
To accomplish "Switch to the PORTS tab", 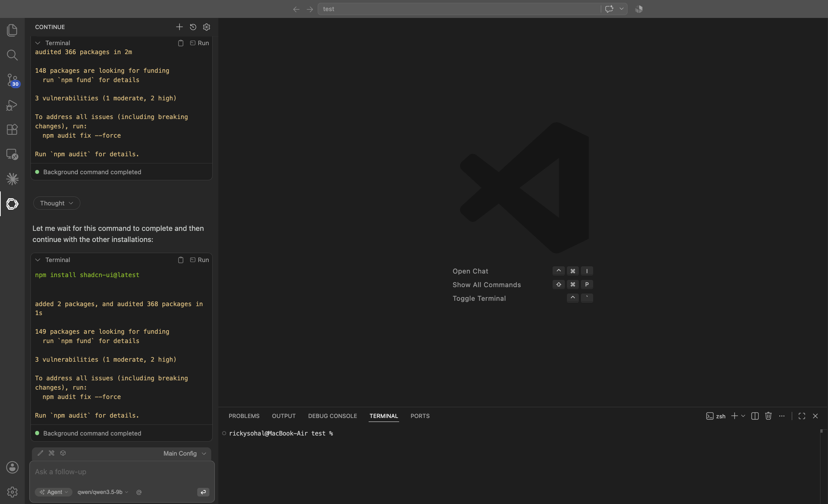I will point(420,416).
